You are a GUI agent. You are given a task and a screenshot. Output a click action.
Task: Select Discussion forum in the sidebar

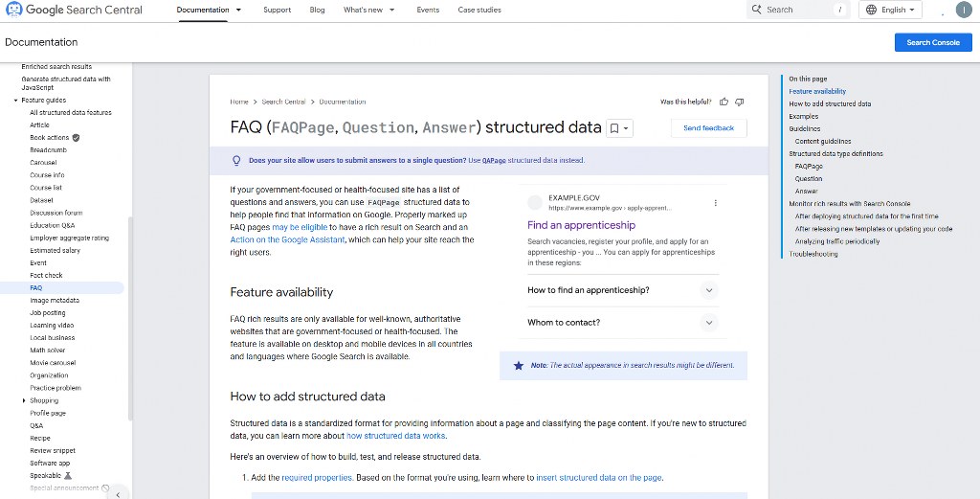pyautogui.click(x=56, y=213)
